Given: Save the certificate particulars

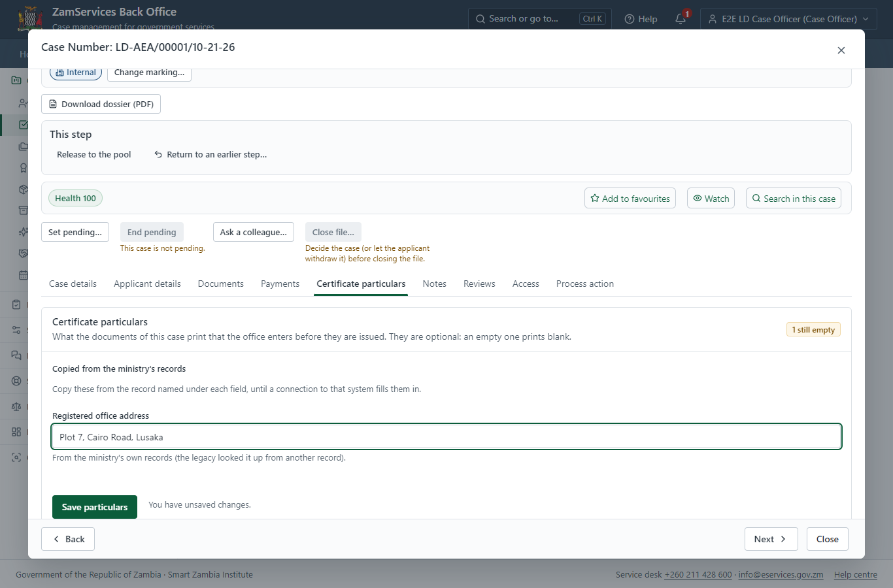Looking at the screenshot, I should click(x=95, y=507).
